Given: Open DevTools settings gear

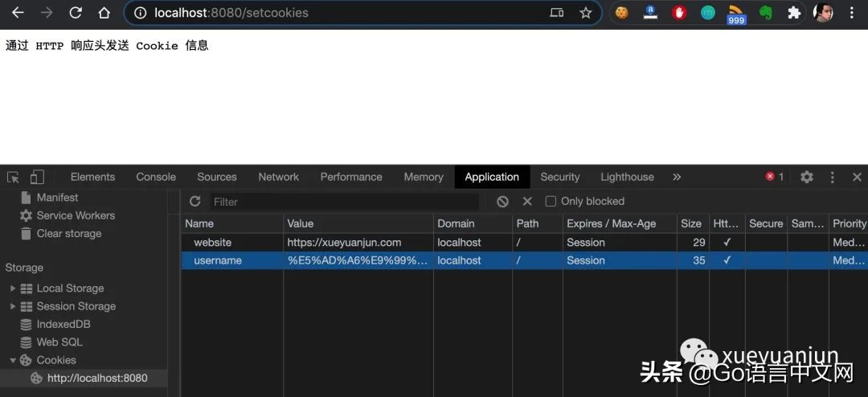Looking at the screenshot, I should pyautogui.click(x=807, y=177).
